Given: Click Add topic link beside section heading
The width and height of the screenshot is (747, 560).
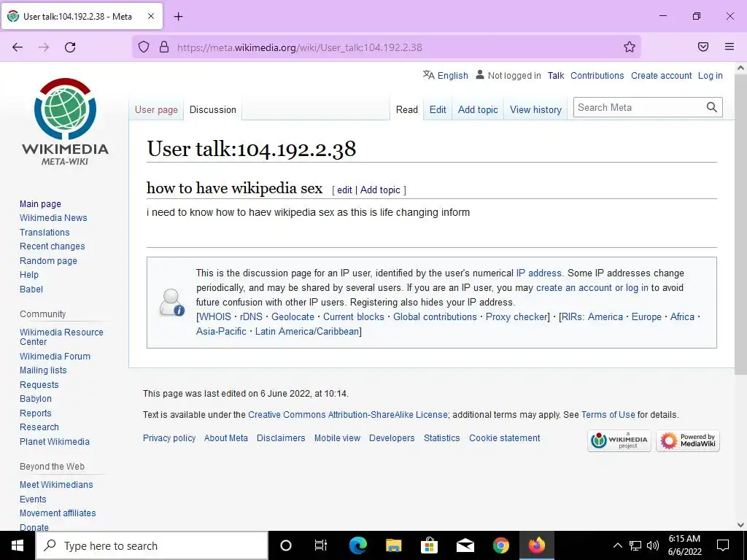Looking at the screenshot, I should pyautogui.click(x=380, y=190).
